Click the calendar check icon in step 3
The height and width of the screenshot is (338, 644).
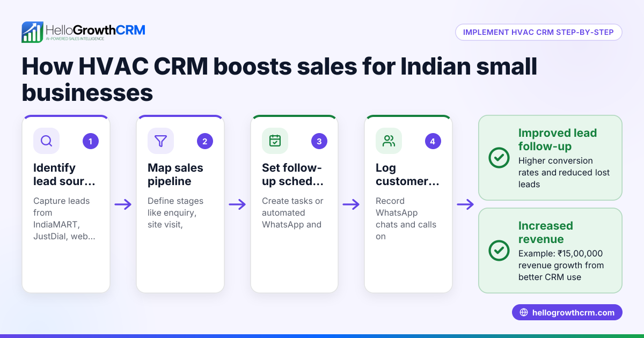coord(275,141)
